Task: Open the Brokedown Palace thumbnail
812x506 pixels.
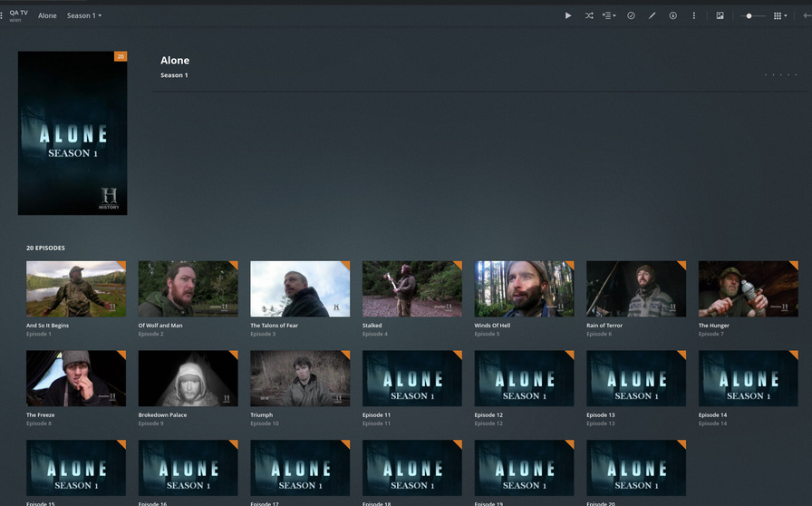Action: pyautogui.click(x=188, y=378)
